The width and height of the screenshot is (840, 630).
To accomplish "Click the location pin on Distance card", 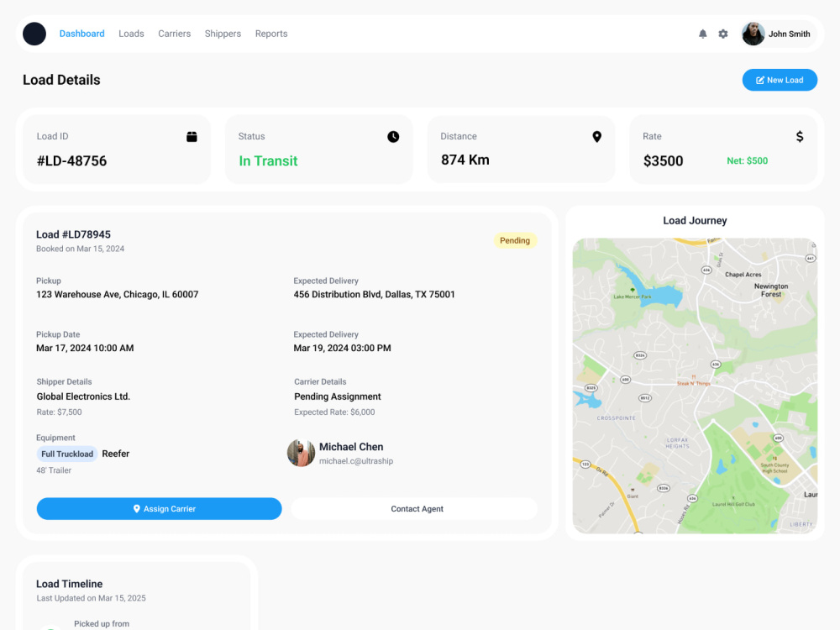I will (x=596, y=137).
